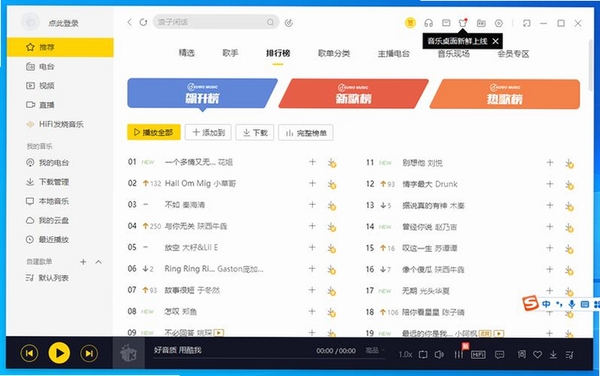Collapse the 自建歌单 section chevron

click(x=98, y=262)
